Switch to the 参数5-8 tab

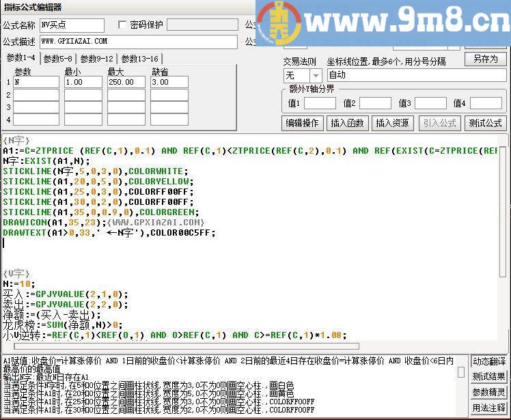pyautogui.click(x=58, y=59)
